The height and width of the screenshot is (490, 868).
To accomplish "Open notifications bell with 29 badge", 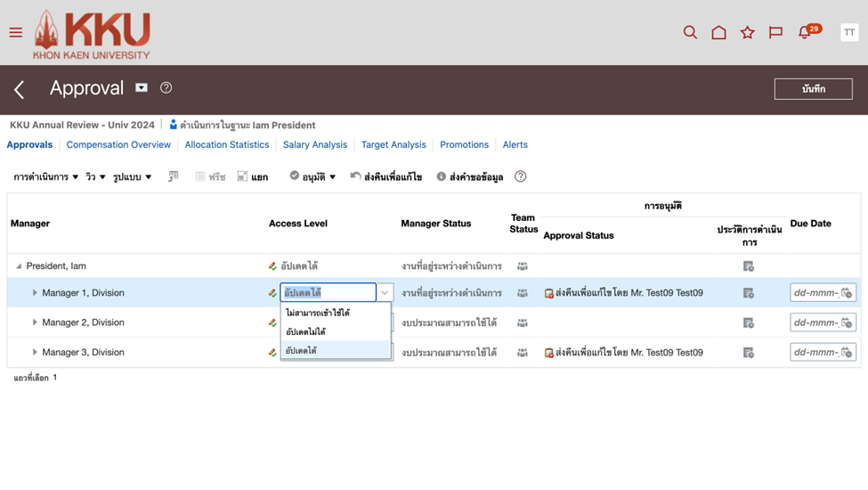I will click(x=805, y=33).
